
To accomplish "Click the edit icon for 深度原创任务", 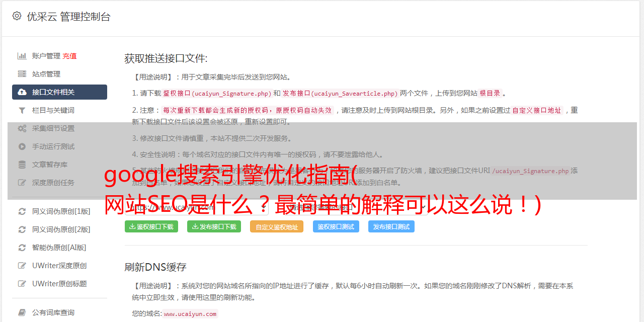I will click(x=22, y=183).
